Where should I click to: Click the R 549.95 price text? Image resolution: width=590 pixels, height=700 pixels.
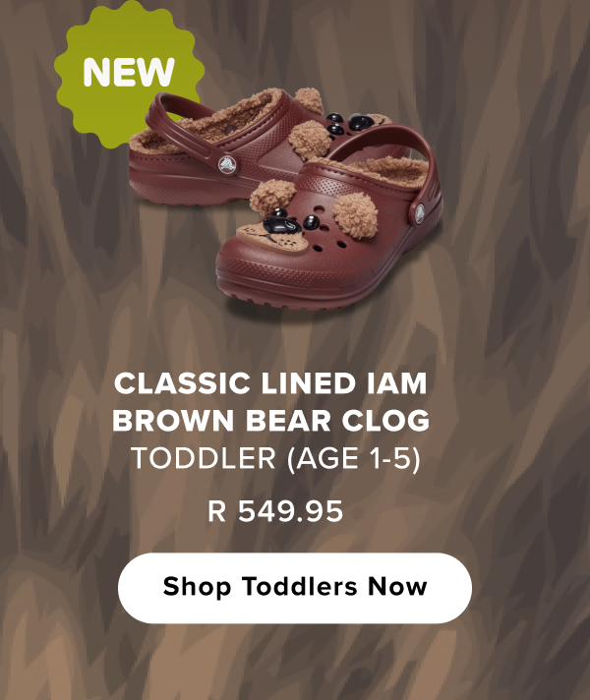click(x=275, y=511)
